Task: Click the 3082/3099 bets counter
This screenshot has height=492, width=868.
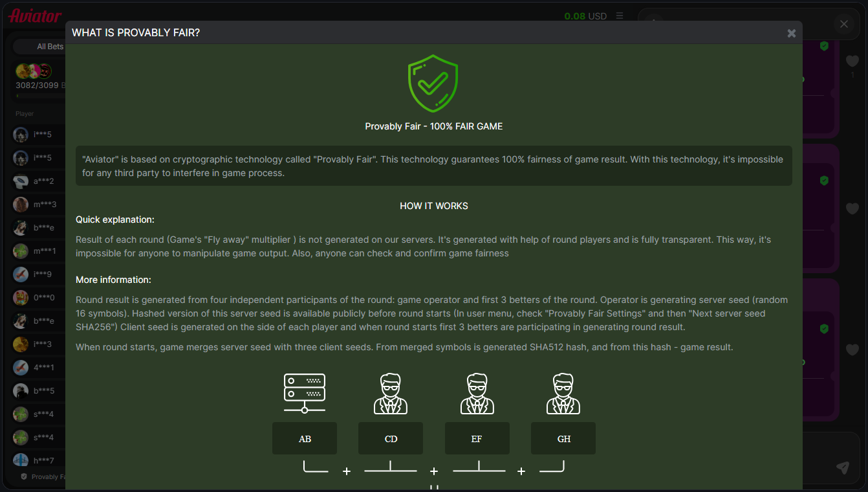Action: [x=39, y=85]
